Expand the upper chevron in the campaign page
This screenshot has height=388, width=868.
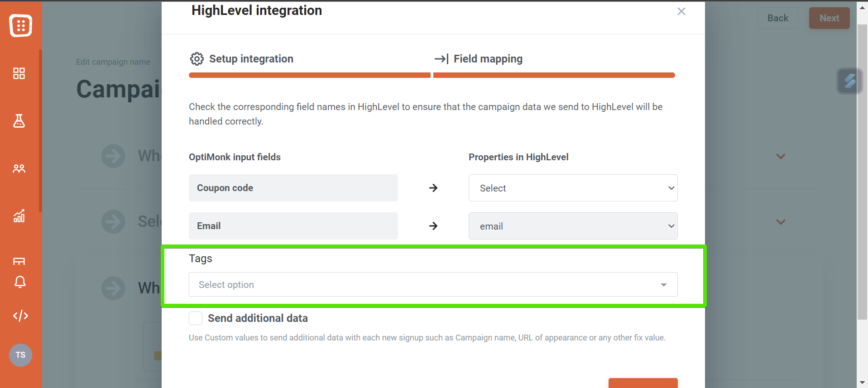tap(781, 157)
